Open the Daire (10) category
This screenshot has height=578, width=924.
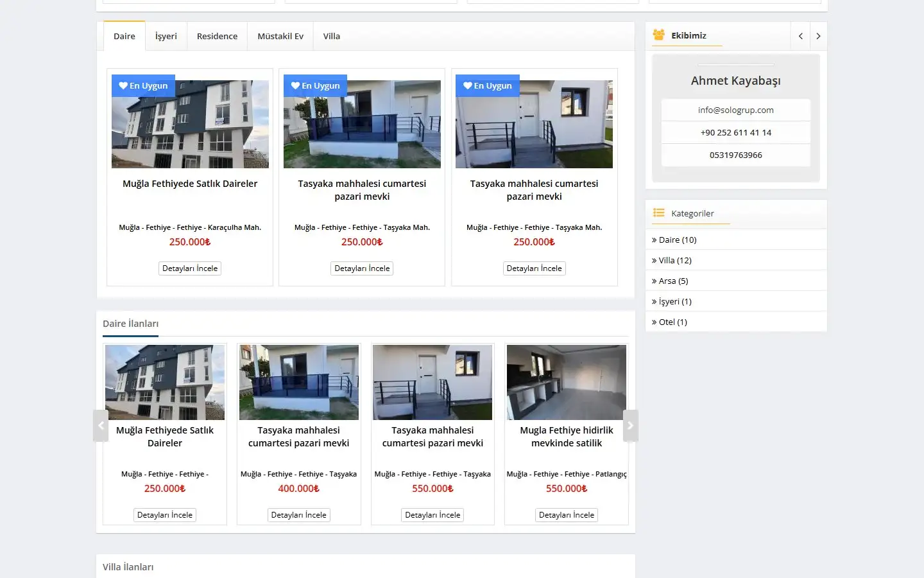point(678,240)
